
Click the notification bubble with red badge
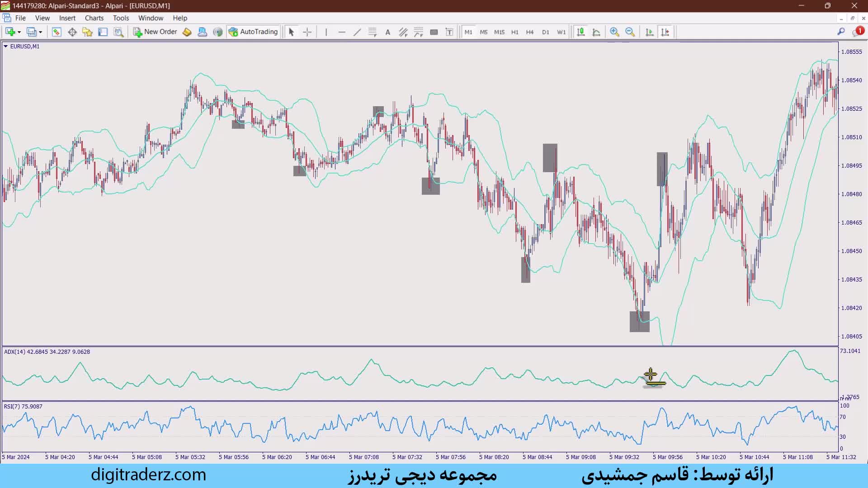coord(858,32)
